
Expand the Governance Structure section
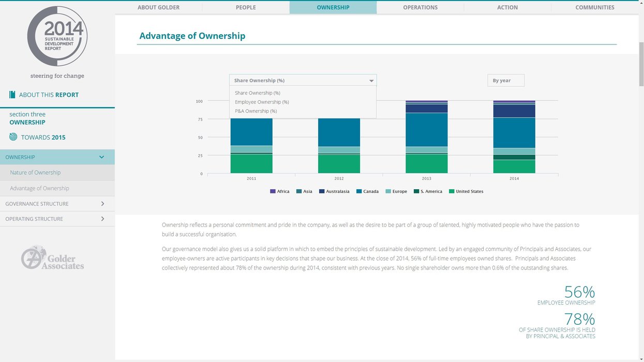102,204
